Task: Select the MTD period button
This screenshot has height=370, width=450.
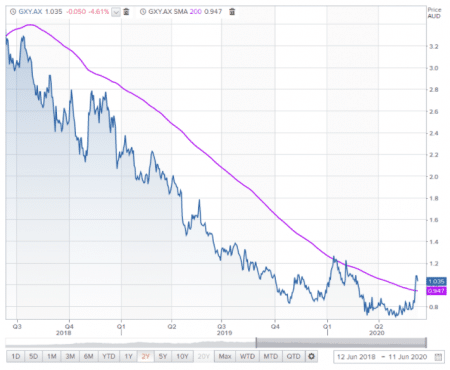Action: tap(271, 356)
